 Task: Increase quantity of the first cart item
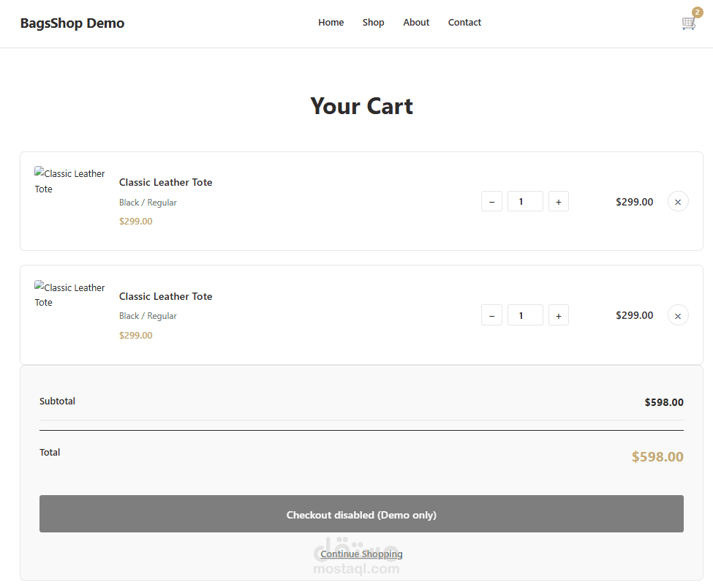coord(558,202)
